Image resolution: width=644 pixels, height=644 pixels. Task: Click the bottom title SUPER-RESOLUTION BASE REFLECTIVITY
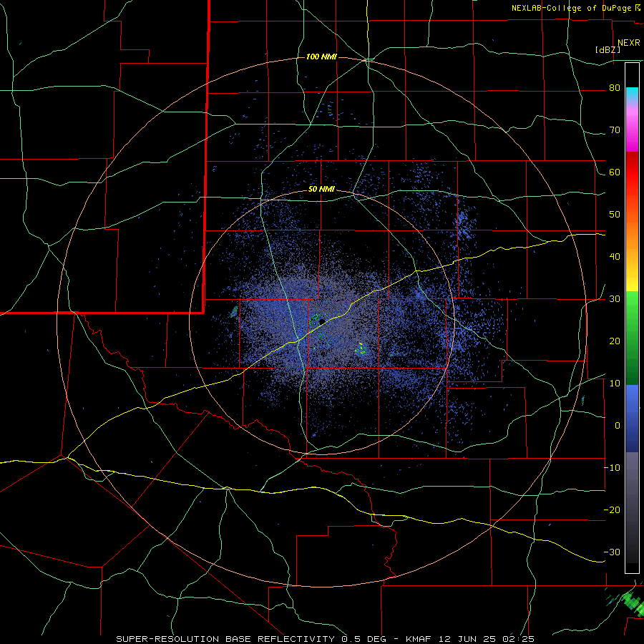[x=225, y=639]
